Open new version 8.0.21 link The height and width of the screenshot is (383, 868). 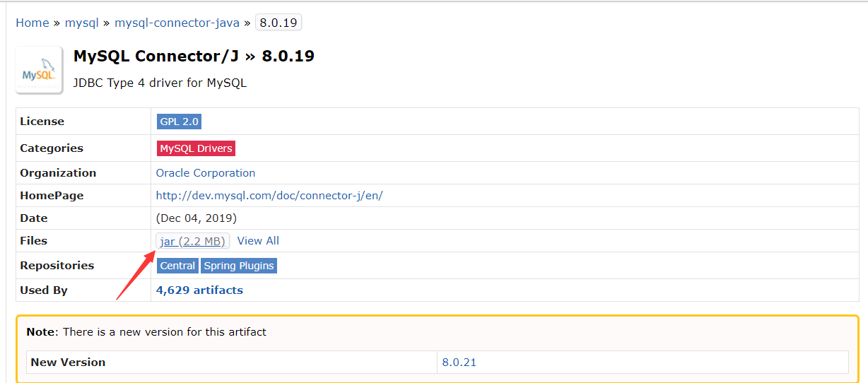(459, 363)
